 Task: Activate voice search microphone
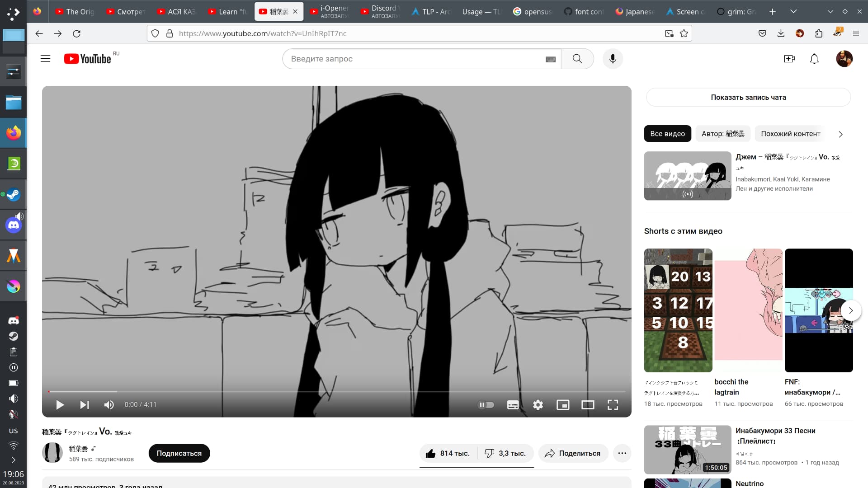613,59
